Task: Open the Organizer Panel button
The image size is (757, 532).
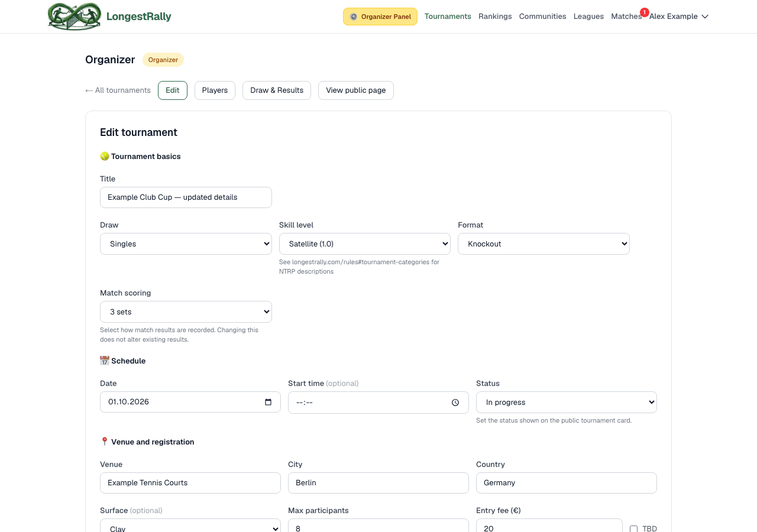Action: 380,17
